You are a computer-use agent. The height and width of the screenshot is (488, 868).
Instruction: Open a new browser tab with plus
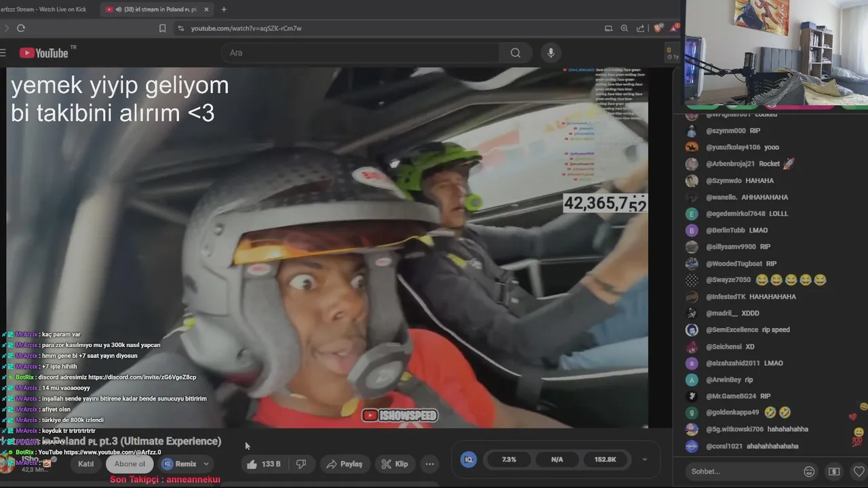point(224,9)
